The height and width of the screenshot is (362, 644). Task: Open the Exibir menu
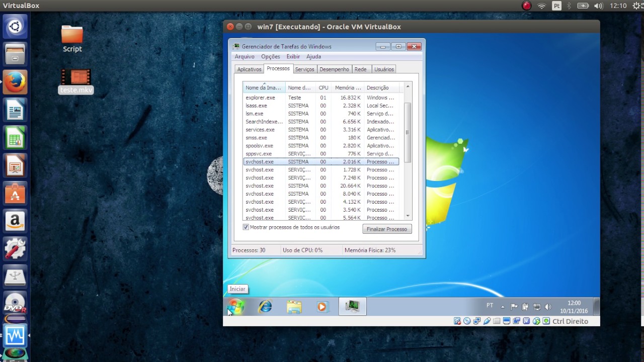coord(293,57)
